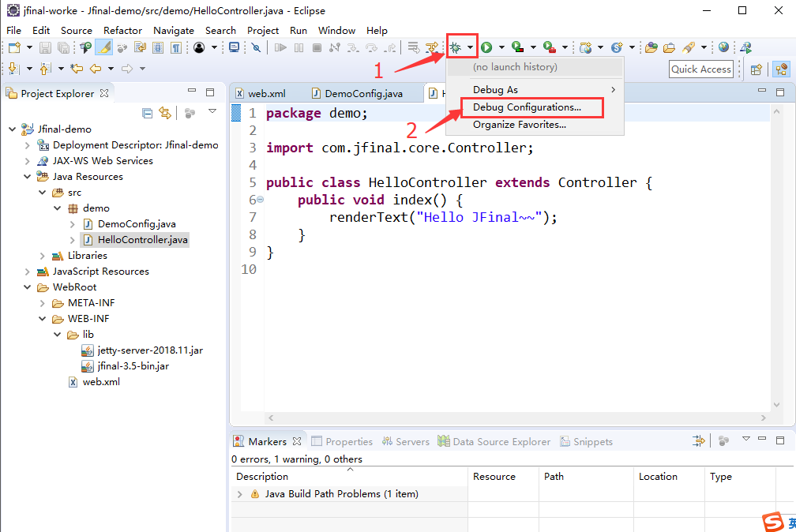Viewport: 796px width, 532px height.
Task: Expand the JAX-WS Web Services node
Action: (28, 161)
